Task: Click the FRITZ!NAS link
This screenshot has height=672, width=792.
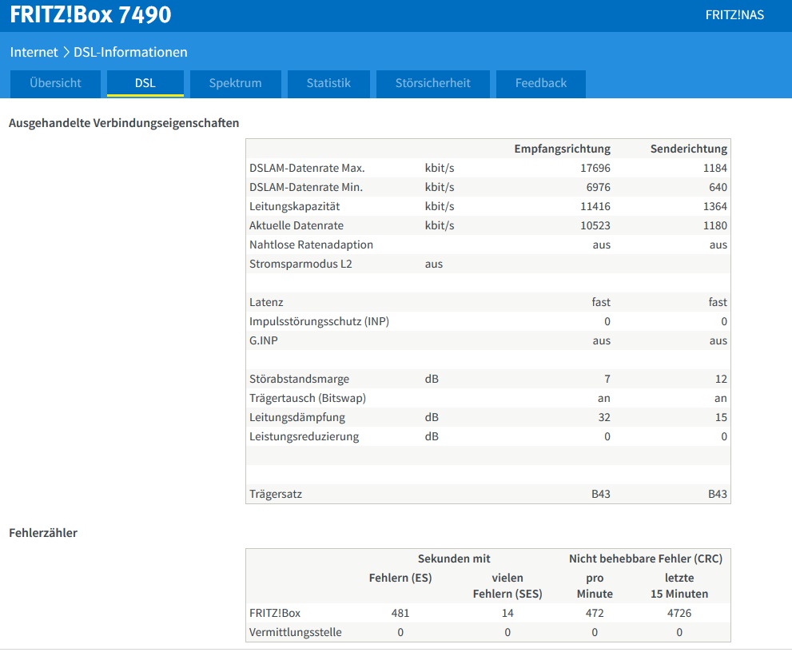Action: pyautogui.click(x=734, y=15)
